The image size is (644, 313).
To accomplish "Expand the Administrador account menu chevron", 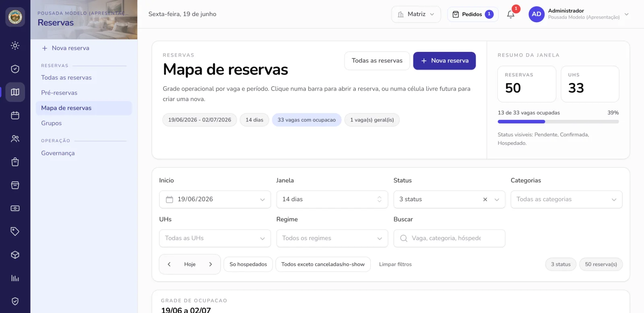I will [627, 14].
